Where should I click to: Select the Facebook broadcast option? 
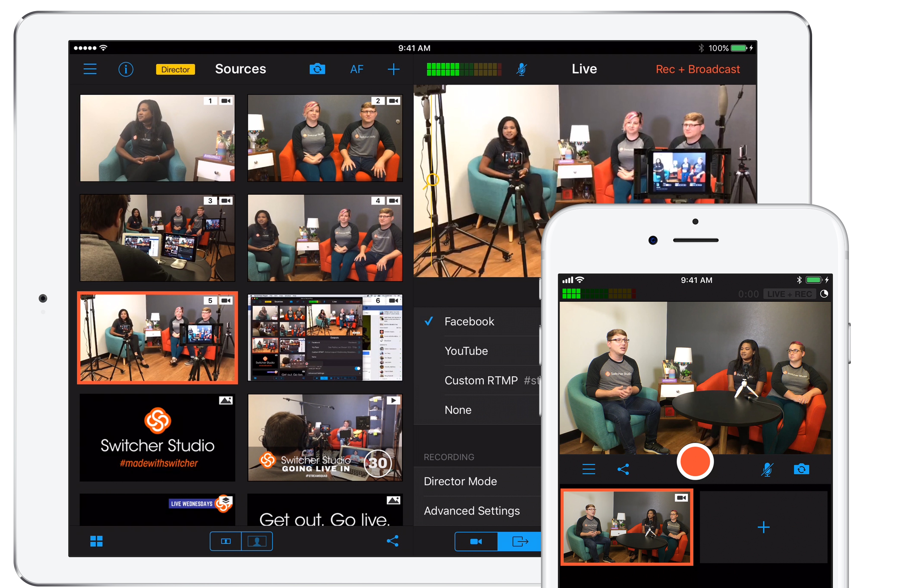pyautogui.click(x=469, y=321)
